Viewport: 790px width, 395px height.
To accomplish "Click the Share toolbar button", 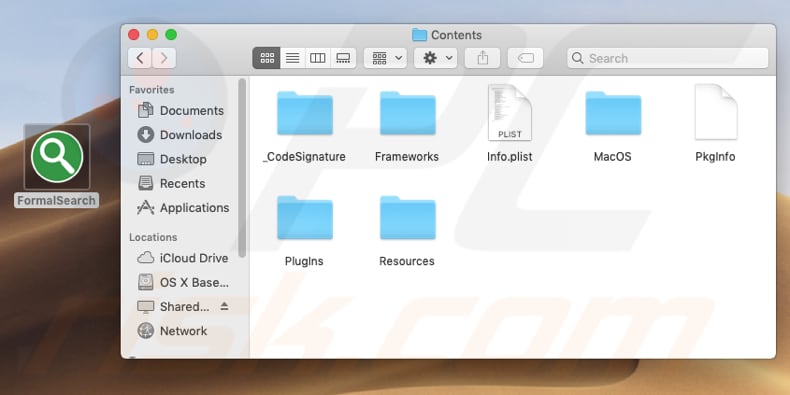I will click(483, 58).
